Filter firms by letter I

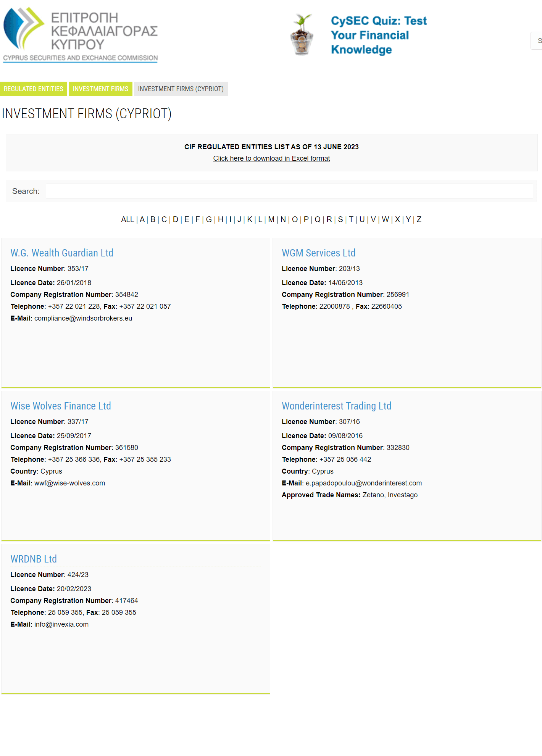tap(230, 219)
